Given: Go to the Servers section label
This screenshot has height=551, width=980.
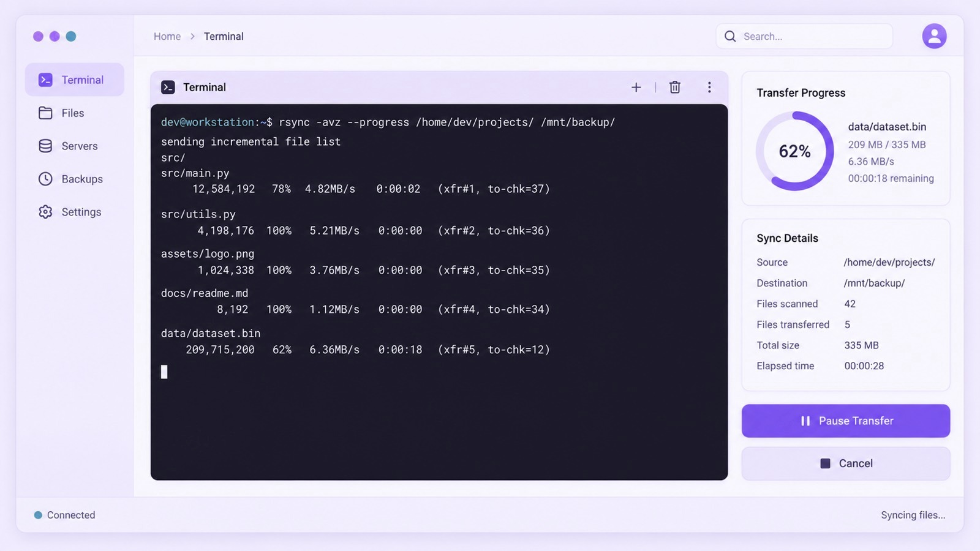Looking at the screenshot, I should coord(80,146).
